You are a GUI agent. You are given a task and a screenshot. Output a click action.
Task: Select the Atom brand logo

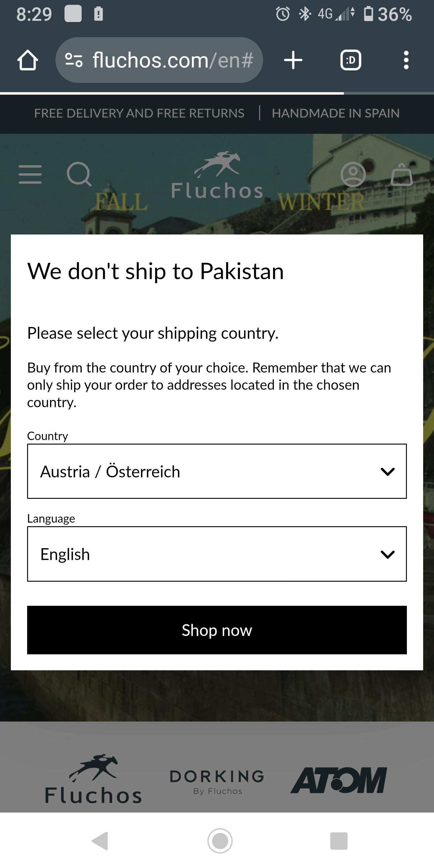pyautogui.click(x=339, y=780)
